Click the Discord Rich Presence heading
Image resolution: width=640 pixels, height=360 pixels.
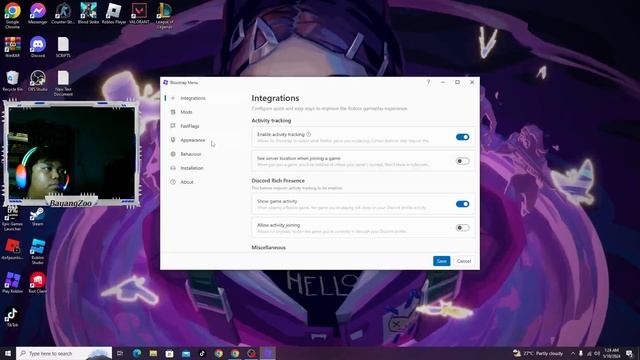click(x=278, y=180)
